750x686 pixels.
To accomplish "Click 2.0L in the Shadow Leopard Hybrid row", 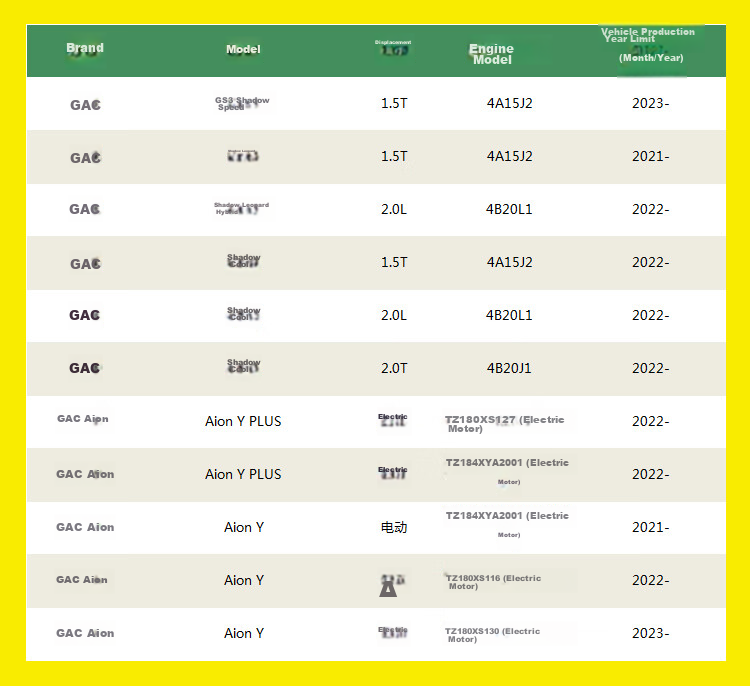I will pyautogui.click(x=394, y=210).
